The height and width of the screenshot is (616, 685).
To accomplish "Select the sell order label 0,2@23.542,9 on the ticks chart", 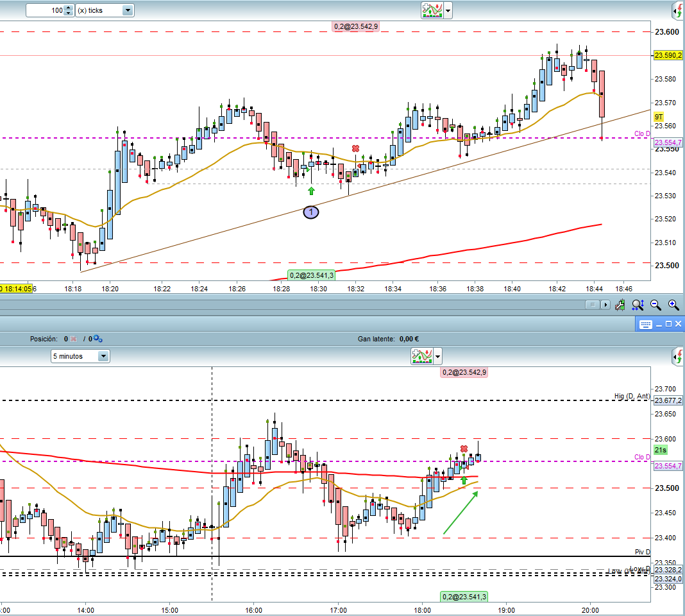I will pyautogui.click(x=356, y=26).
